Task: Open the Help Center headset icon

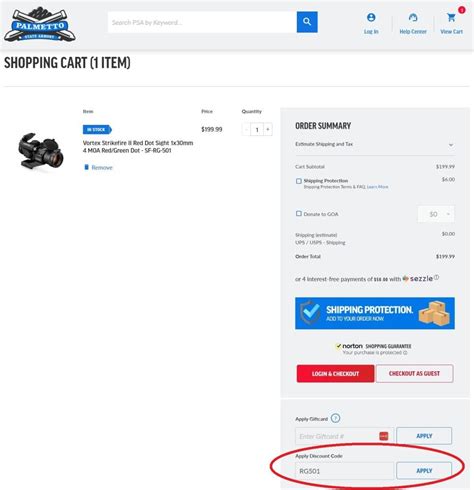Action: click(413, 18)
